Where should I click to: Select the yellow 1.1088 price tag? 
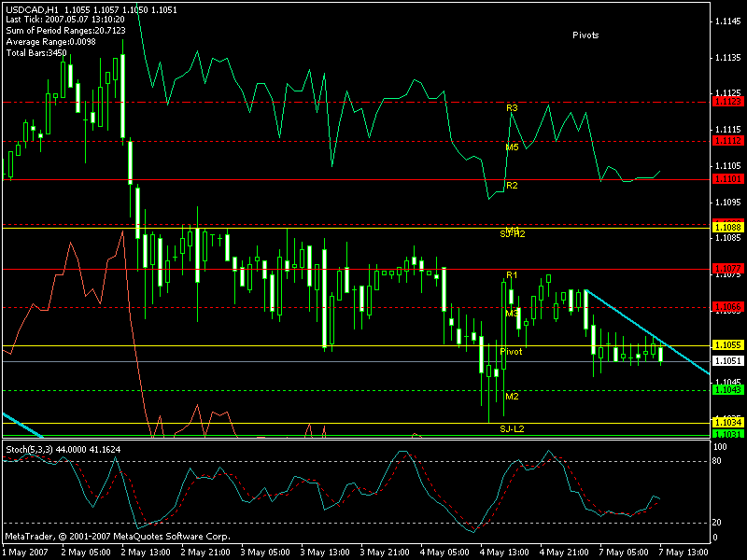tap(726, 227)
